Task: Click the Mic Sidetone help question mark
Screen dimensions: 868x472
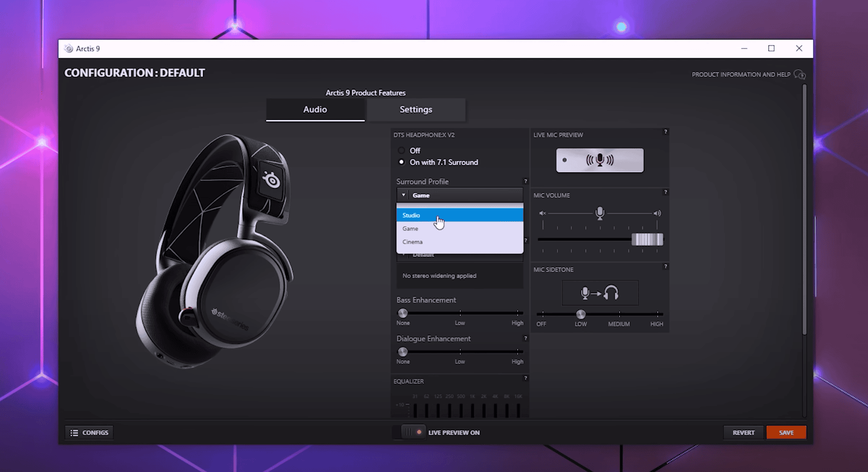Action: click(x=665, y=266)
